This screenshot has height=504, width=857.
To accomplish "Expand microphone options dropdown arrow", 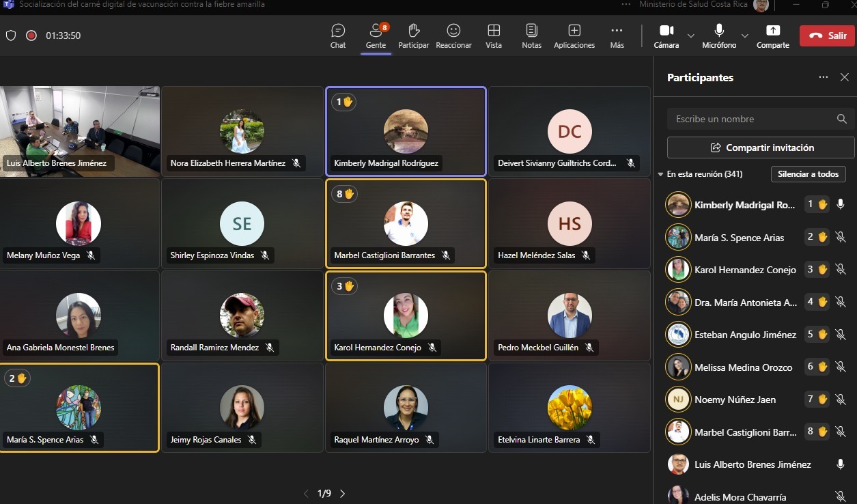I will [744, 36].
